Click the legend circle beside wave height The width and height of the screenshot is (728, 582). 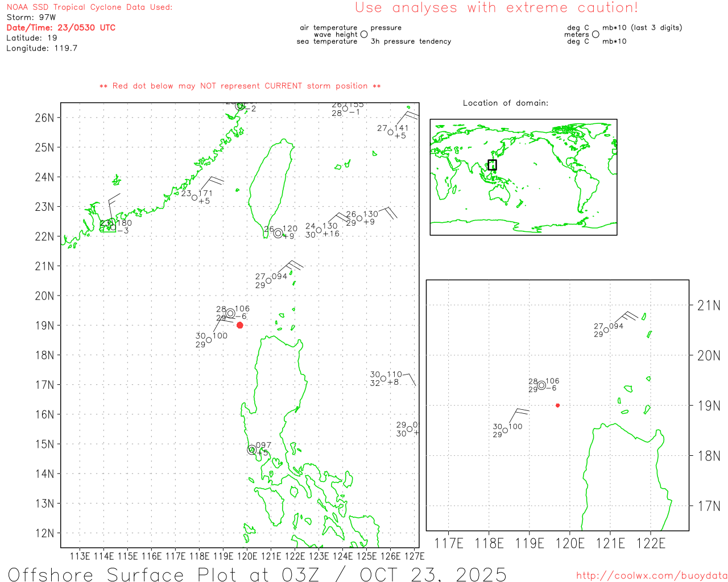364,34
